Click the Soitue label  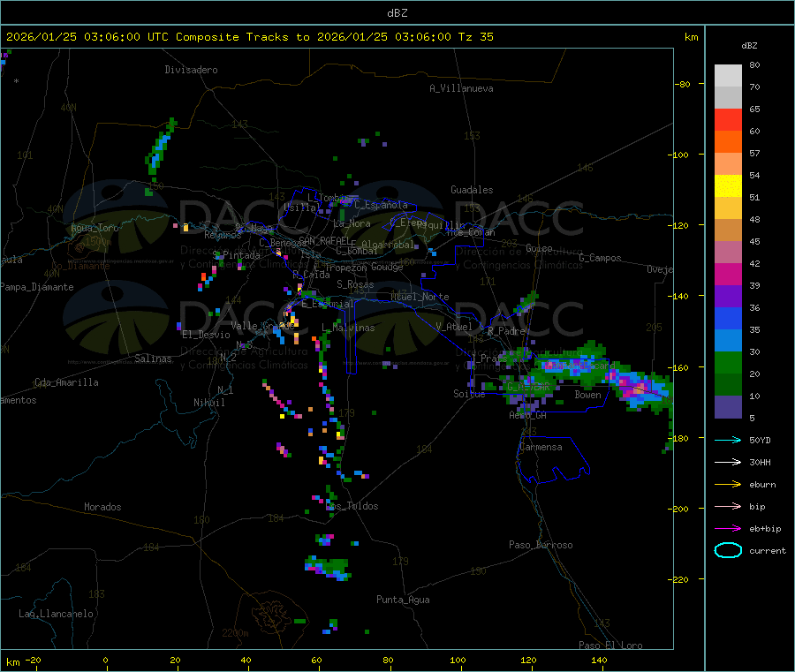click(469, 394)
